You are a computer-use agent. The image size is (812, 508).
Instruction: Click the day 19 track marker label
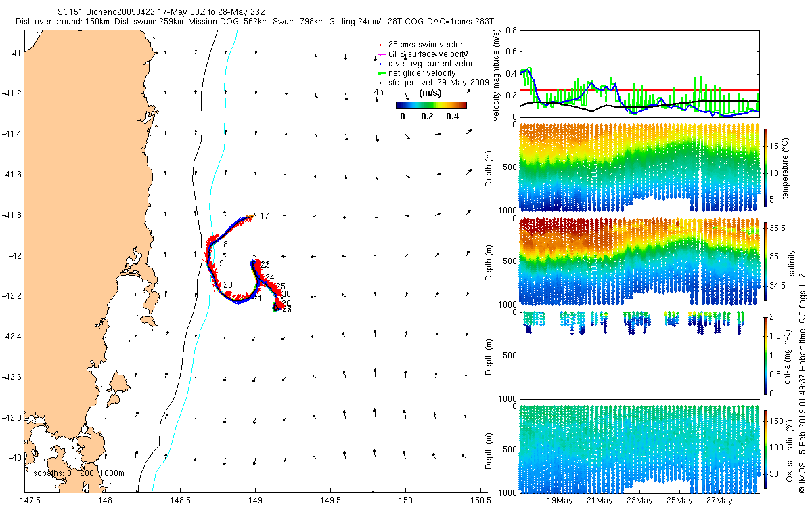click(x=219, y=263)
